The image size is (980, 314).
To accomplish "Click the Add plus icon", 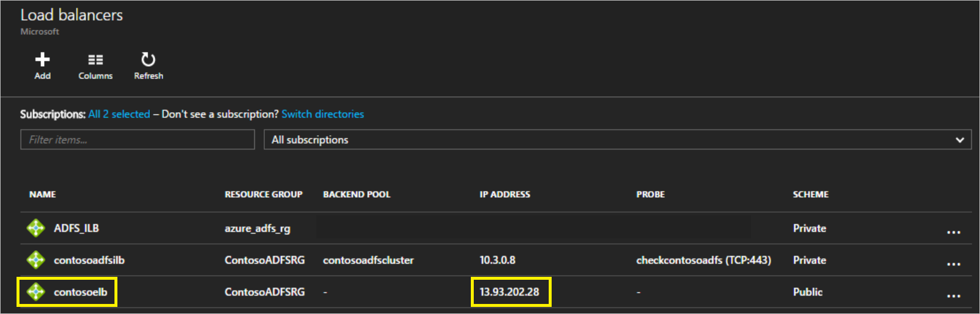I will pyautogui.click(x=42, y=59).
